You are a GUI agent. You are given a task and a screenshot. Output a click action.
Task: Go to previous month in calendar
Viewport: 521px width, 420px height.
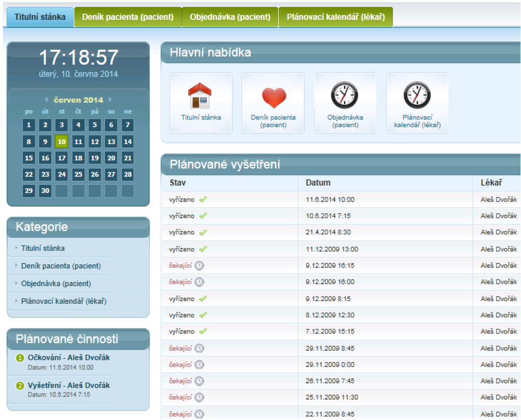coord(47,100)
